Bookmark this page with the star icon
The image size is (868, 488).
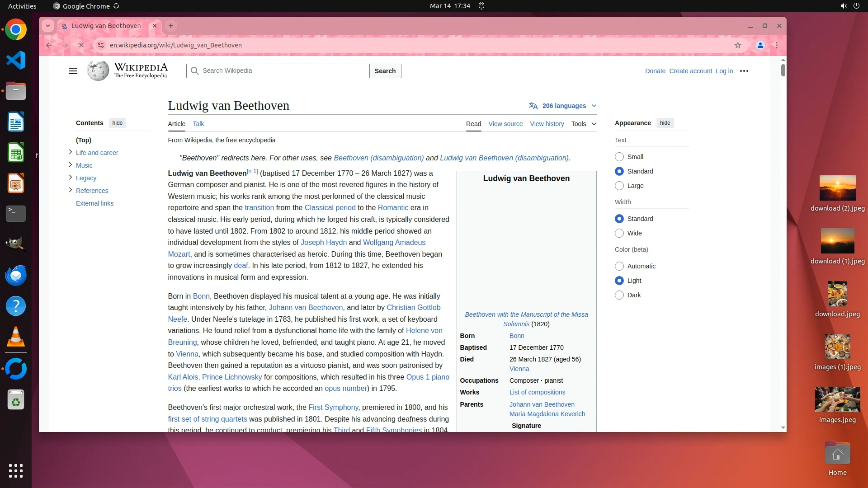pos(738,45)
